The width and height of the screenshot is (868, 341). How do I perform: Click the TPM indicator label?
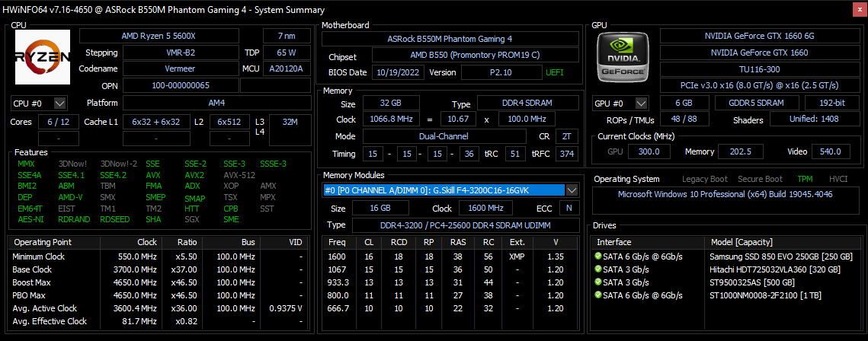806,179
